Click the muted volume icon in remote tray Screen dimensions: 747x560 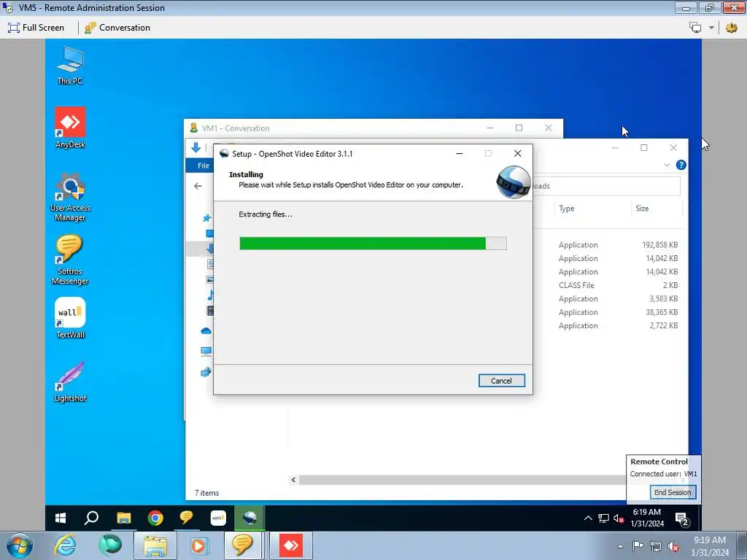(619, 518)
